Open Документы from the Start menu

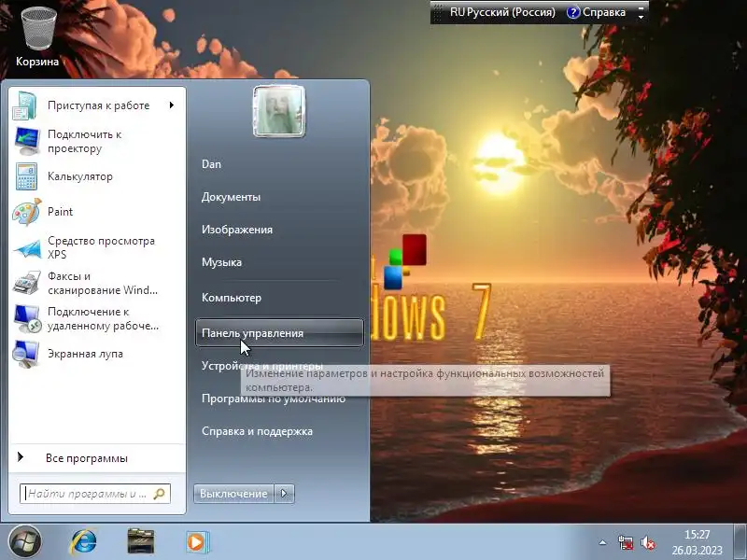tap(231, 197)
